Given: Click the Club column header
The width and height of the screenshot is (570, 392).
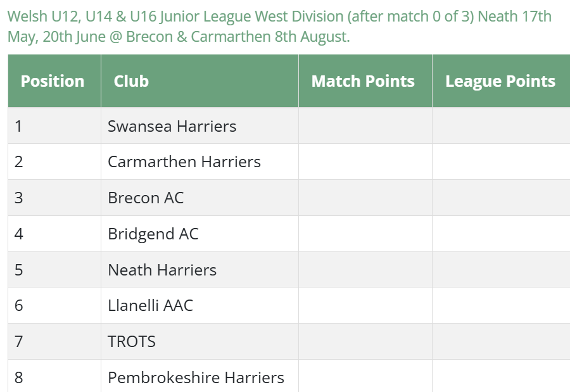Looking at the screenshot, I should [131, 81].
